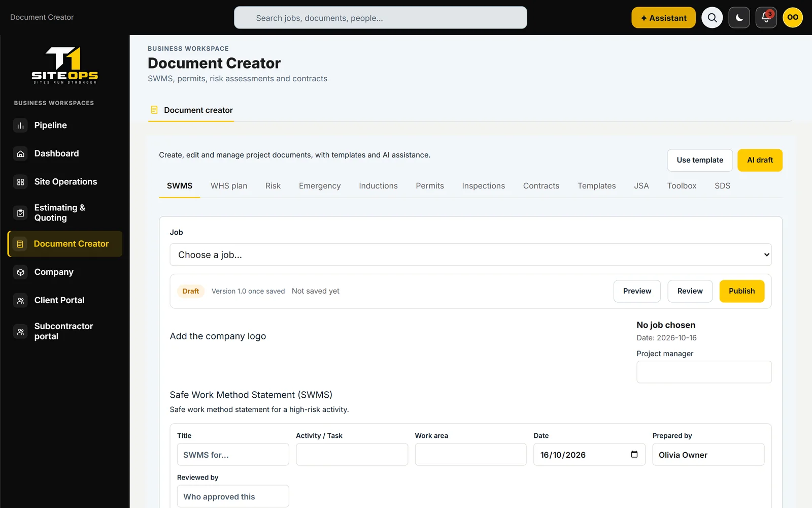
Task: Open the date picker calendar icon
Action: point(634,454)
